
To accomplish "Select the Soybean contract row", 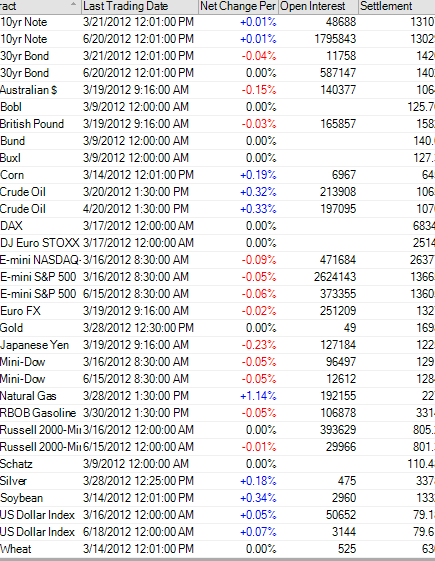I will pyautogui.click(x=218, y=498).
